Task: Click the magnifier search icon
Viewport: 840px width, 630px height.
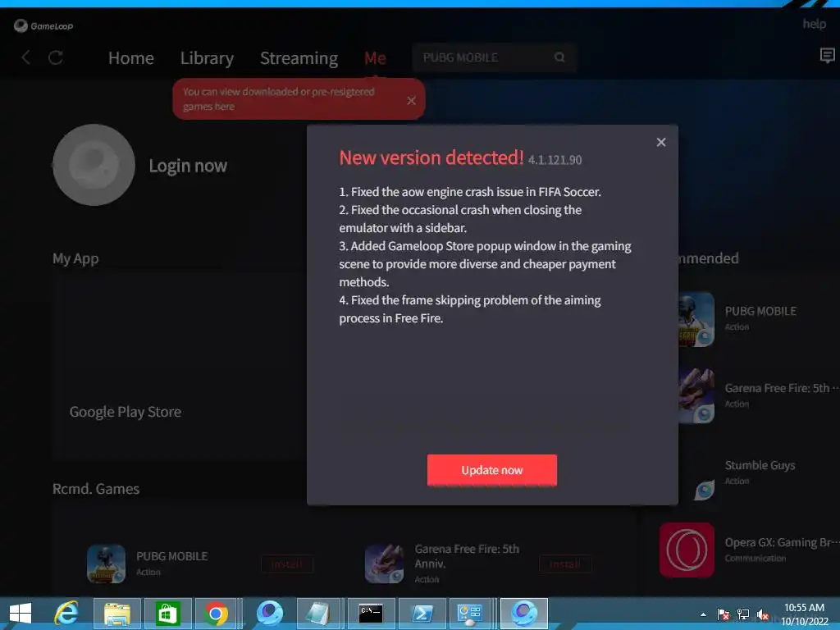Action: tap(559, 57)
